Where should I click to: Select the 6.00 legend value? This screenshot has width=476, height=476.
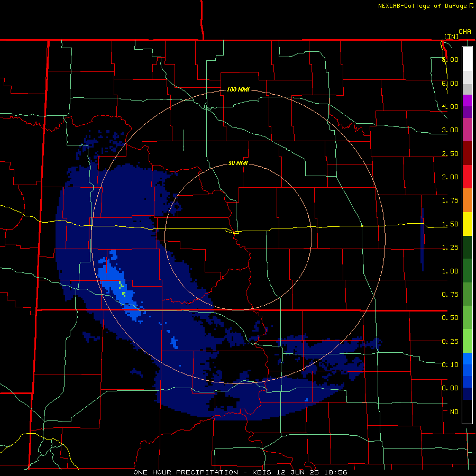pos(450,83)
